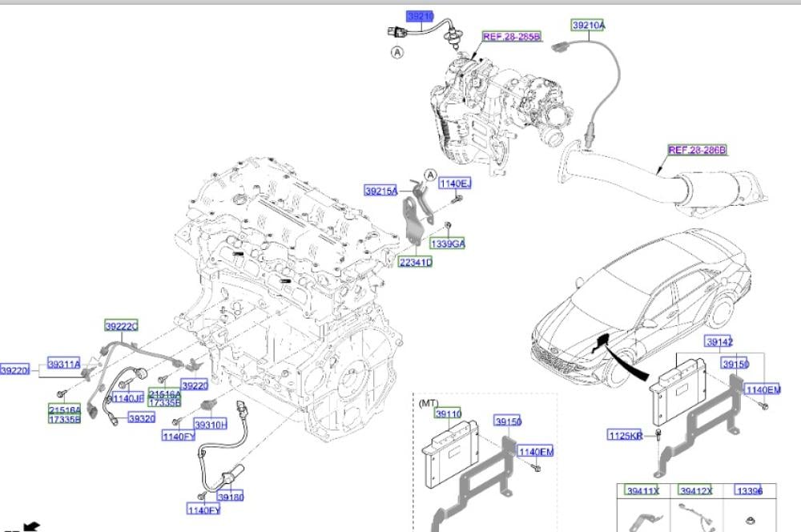The image size is (801, 532).
Task: Click the 1140JF bolt label
Action: click(127, 398)
